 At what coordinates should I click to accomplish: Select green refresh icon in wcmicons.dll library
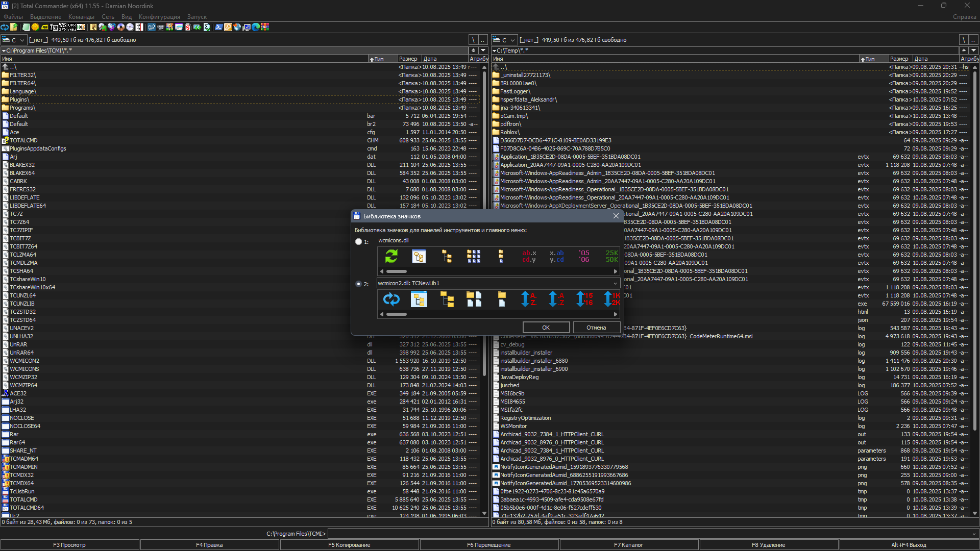(391, 256)
